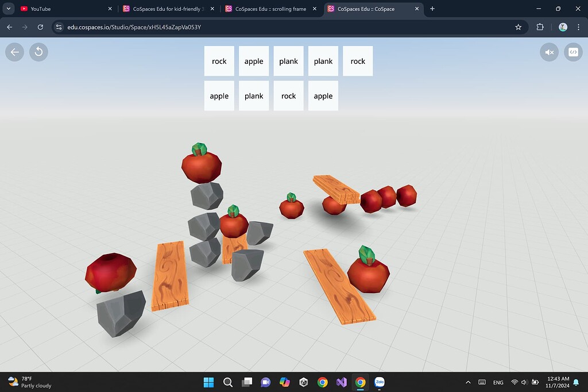588x392 pixels.
Task: Open the Chrome three-dot menu
Action: coord(578,27)
